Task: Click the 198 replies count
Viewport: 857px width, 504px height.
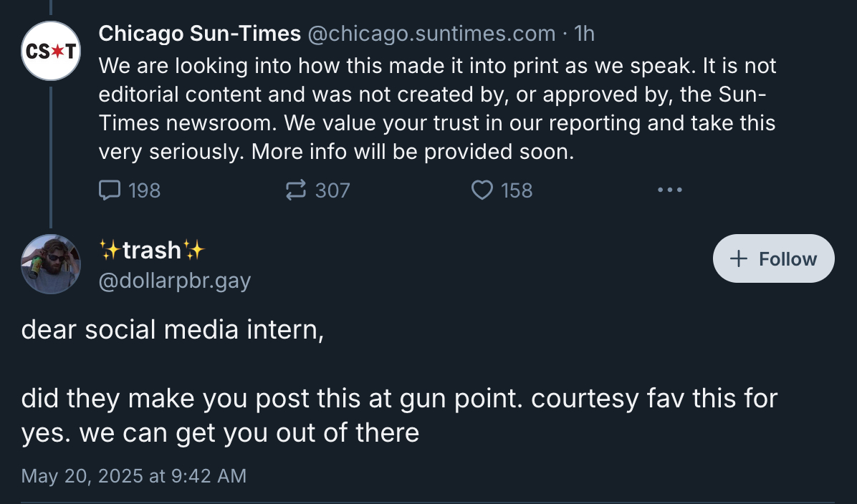Action: 144,190
